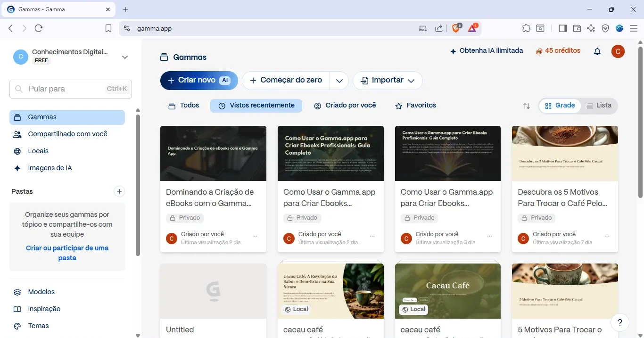
Task: Open the Brave VPN shield icon
Action: pyautogui.click(x=605, y=28)
